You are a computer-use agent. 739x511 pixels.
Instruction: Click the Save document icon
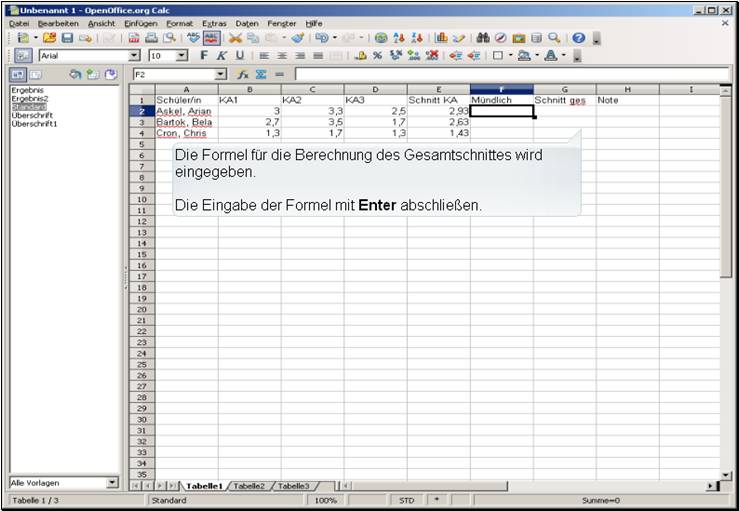[x=68, y=38]
